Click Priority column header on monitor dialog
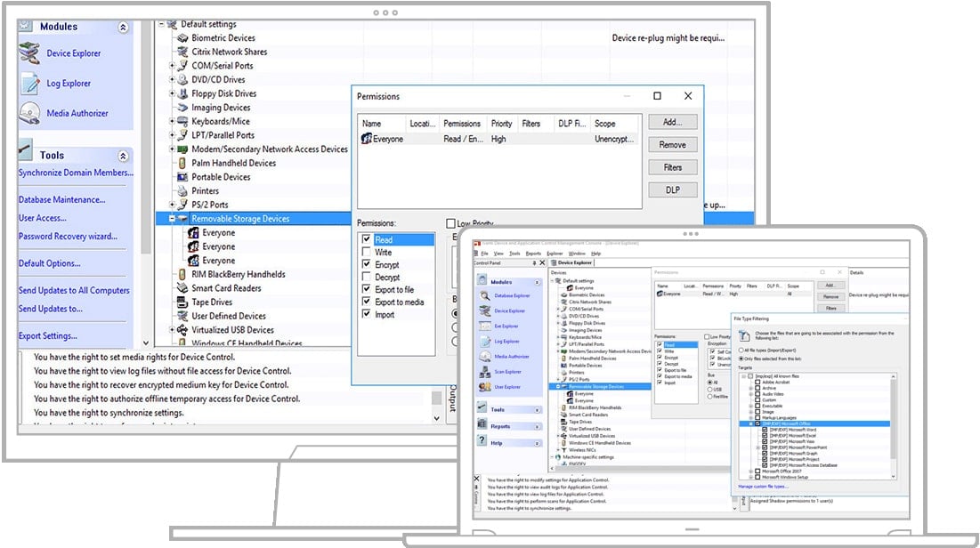980x548 pixels. (x=502, y=124)
